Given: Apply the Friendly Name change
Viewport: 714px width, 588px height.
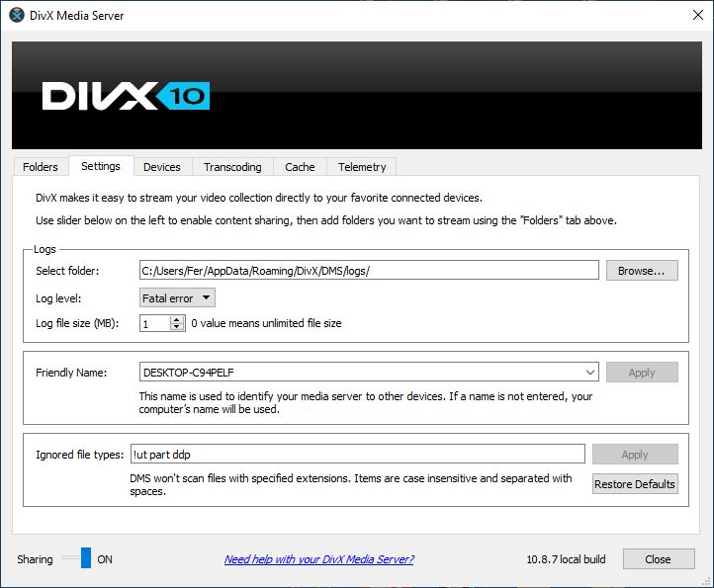Looking at the screenshot, I should pyautogui.click(x=642, y=373).
